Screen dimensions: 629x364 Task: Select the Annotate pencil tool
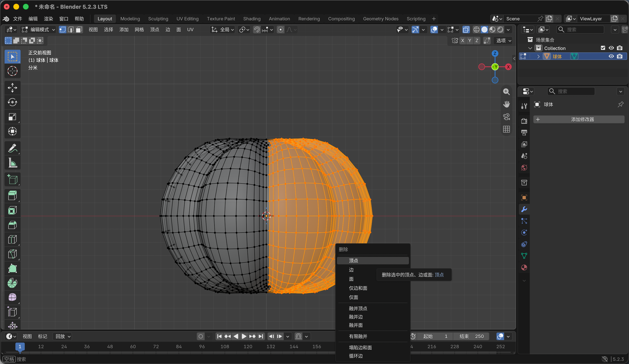click(x=12, y=148)
